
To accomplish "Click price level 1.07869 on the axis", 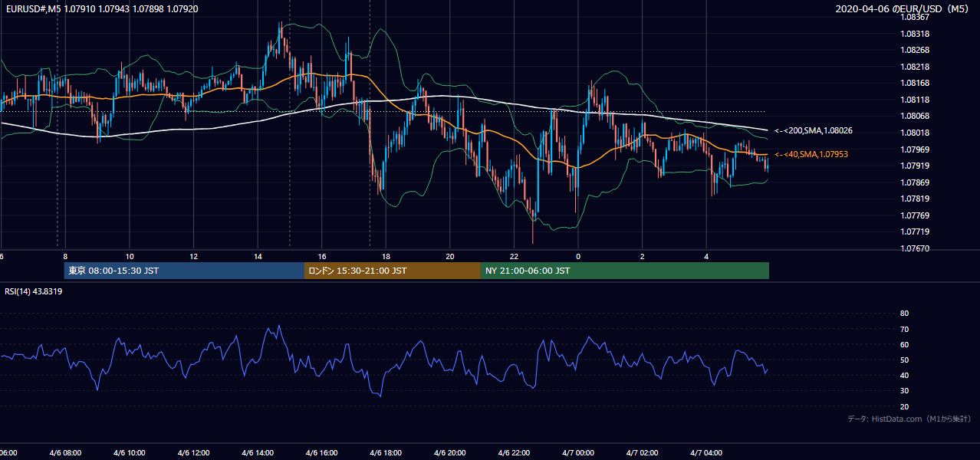I will coord(916,182).
